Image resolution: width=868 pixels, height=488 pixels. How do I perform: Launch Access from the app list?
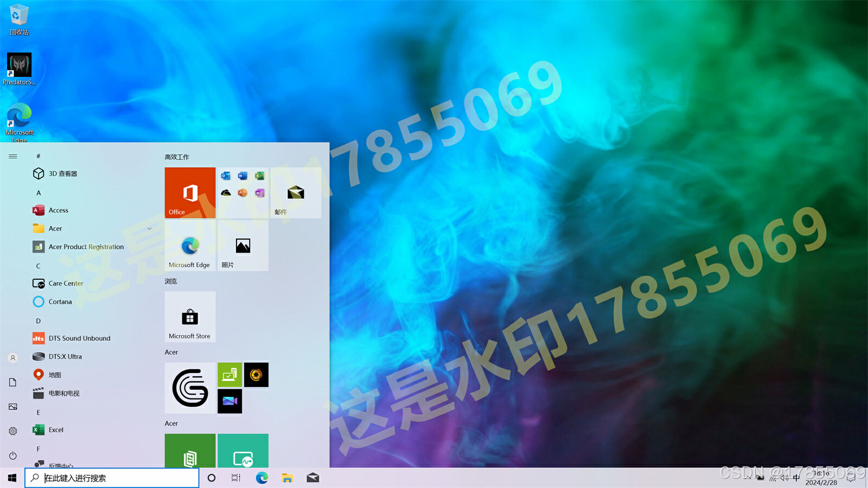pyautogui.click(x=92, y=210)
